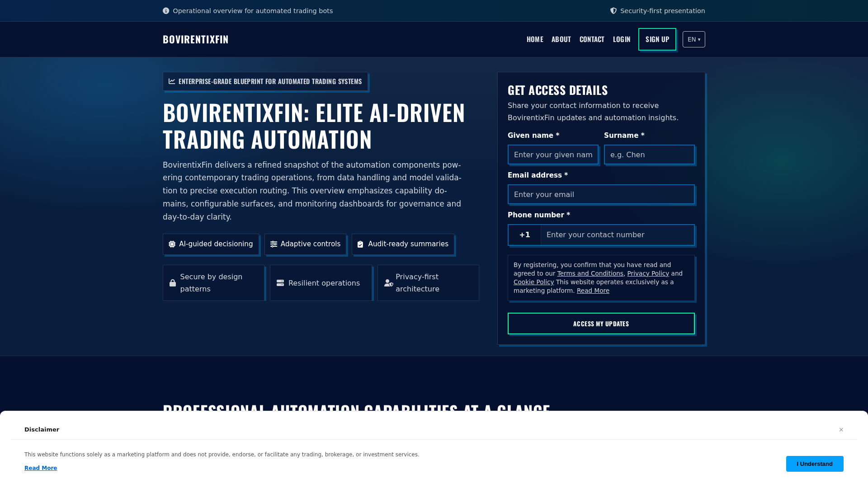This screenshot has width=868, height=488.
Task: Click the Resilient operations card
Action: click(x=321, y=283)
